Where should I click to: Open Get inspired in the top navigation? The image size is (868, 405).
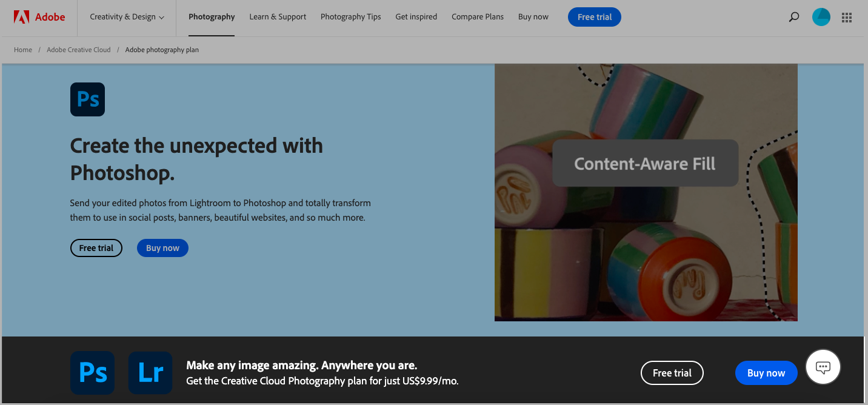(x=416, y=17)
